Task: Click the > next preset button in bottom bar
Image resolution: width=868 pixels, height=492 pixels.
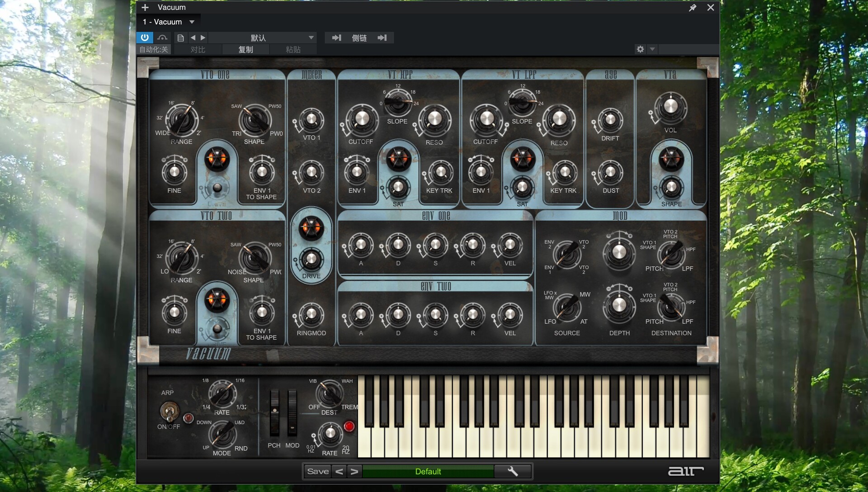Action: pos(354,471)
